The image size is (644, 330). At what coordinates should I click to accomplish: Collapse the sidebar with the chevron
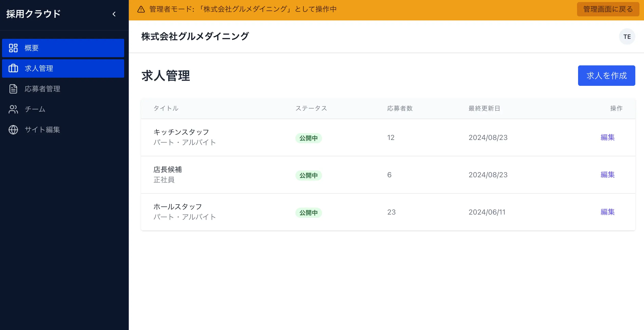coord(114,14)
